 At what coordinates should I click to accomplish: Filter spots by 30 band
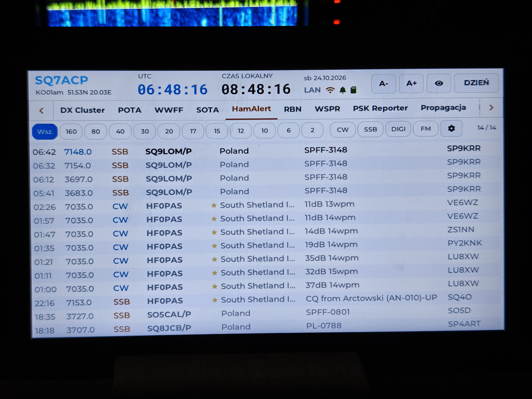(x=145, y=131)
